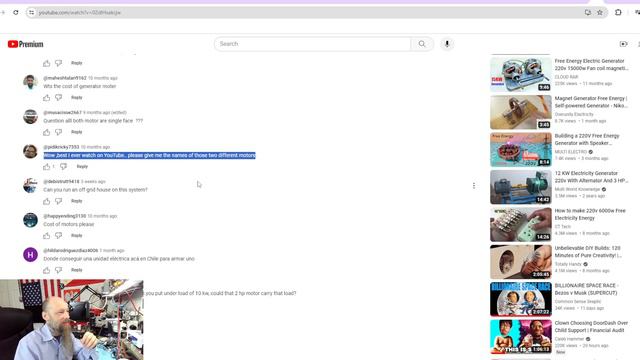The height and width of the screenshot is (360, 640).
Task: Open the 14:26 'How to make 220v' thumbnail
Action: tap(520, 224)
